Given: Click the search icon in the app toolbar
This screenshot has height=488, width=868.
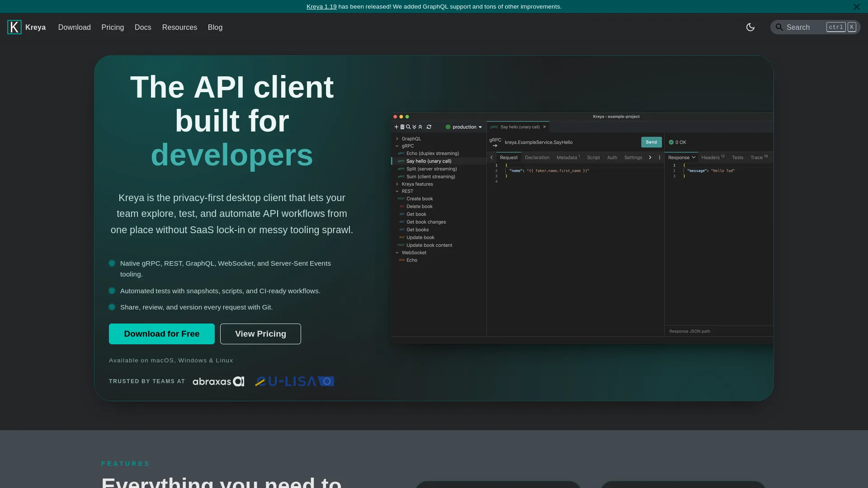Looking at the screenshot, I should point(408,127).
